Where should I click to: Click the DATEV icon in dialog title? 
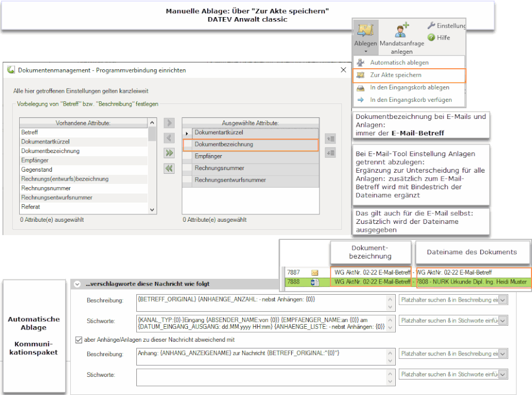11,70
